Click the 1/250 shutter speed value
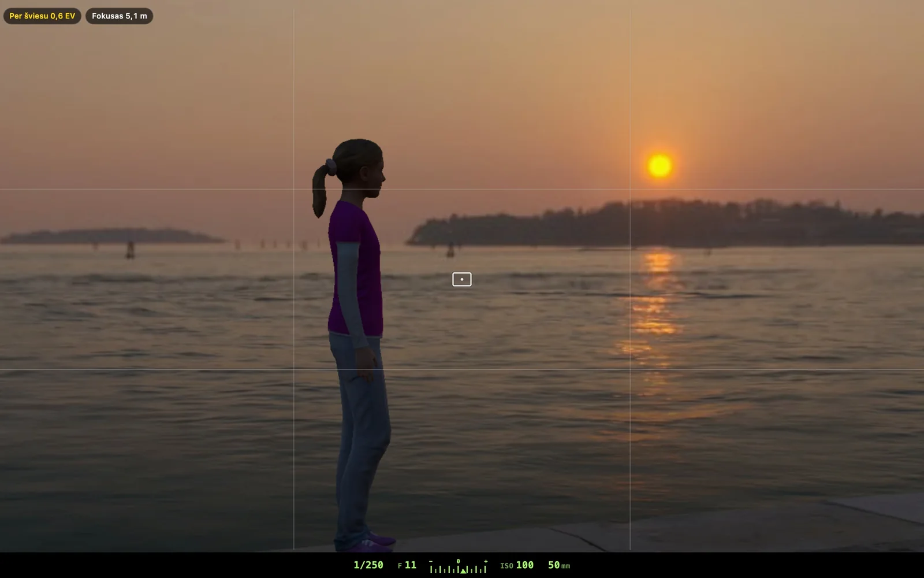The height and width of the screenshot is (578, 924). [x=368, y=565]
